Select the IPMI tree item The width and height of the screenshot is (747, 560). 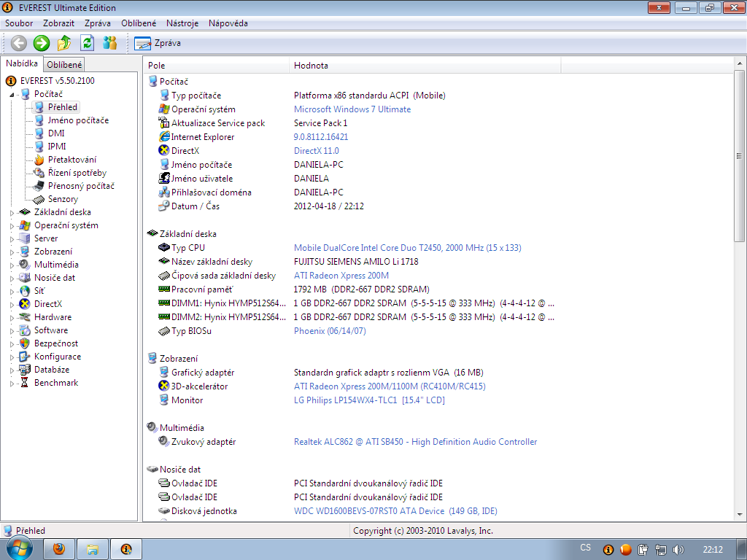click(57, 146)
